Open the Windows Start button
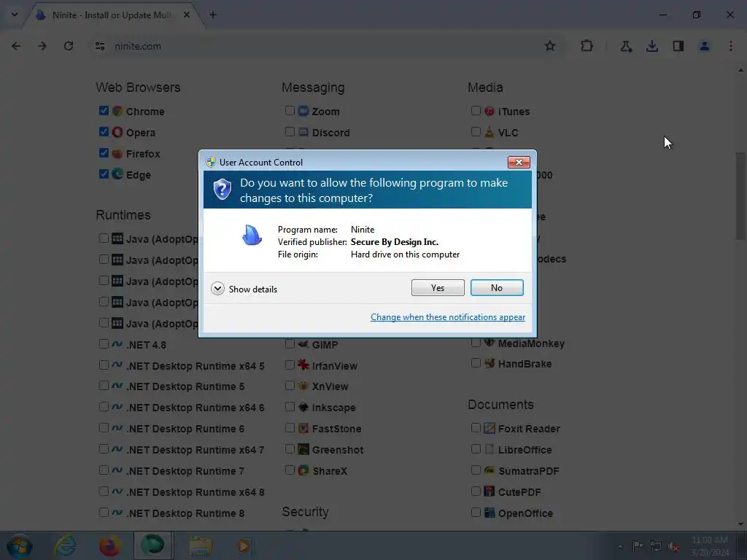 click(x=19, y=545)
